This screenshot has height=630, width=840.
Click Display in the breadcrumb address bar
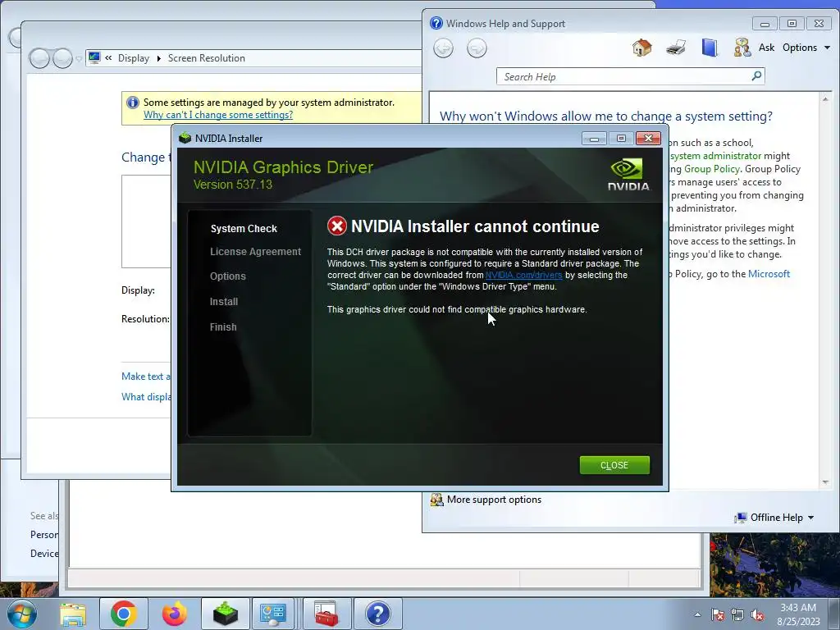[134, 58]
